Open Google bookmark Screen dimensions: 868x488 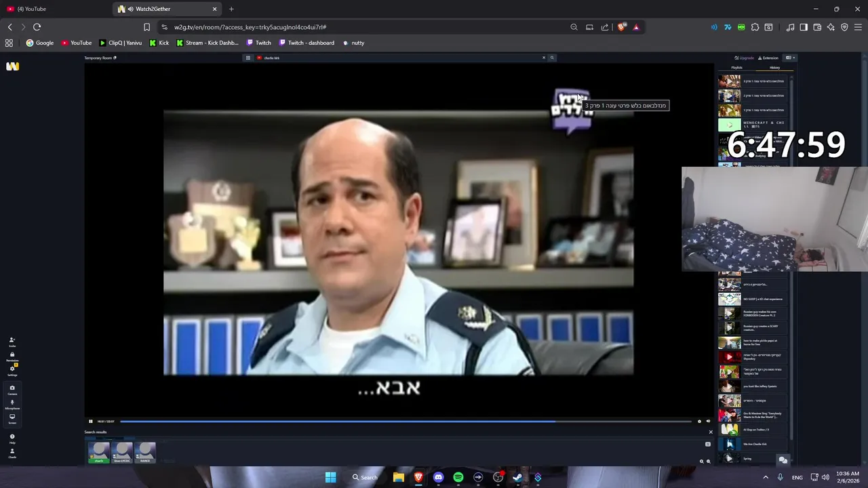39,43
